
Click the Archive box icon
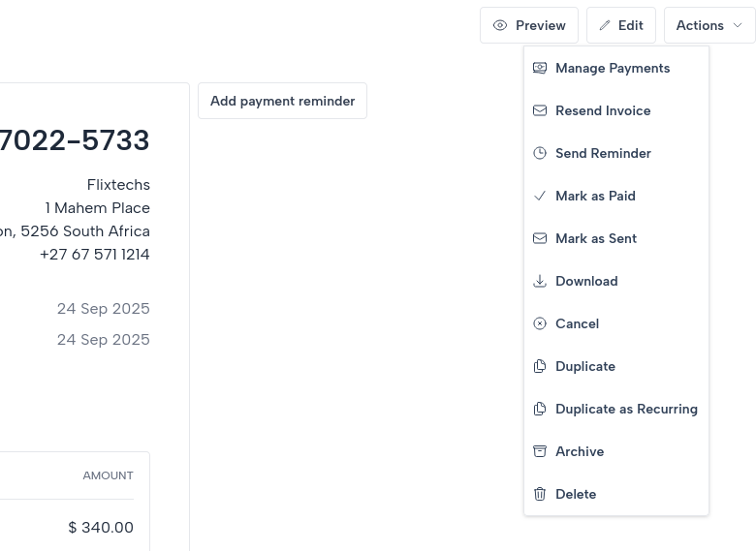coord(540,451)
